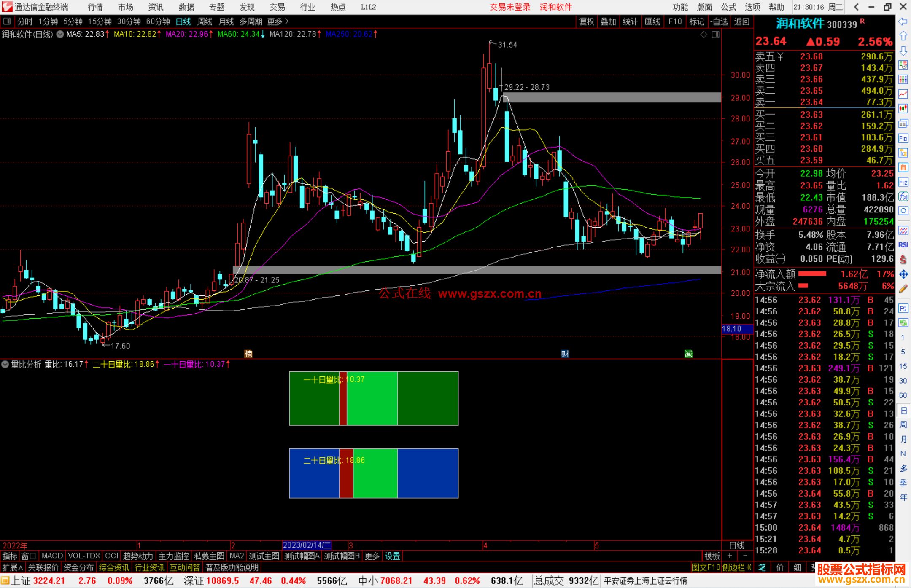Toggle the 量比分析 indicator round button
Image resolution: width=911 pixels, height=588 pixels.
pyautogui.click(x=5, y=364)
